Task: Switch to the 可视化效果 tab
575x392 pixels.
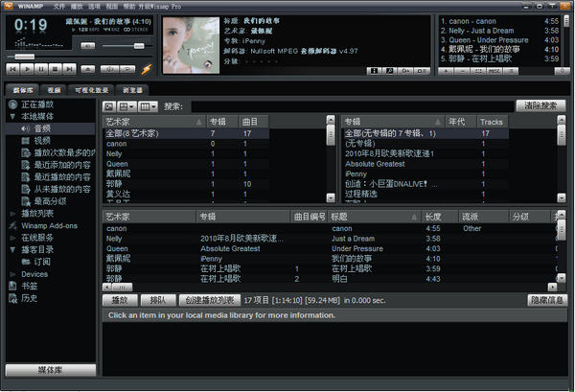Action: point(91,90)
